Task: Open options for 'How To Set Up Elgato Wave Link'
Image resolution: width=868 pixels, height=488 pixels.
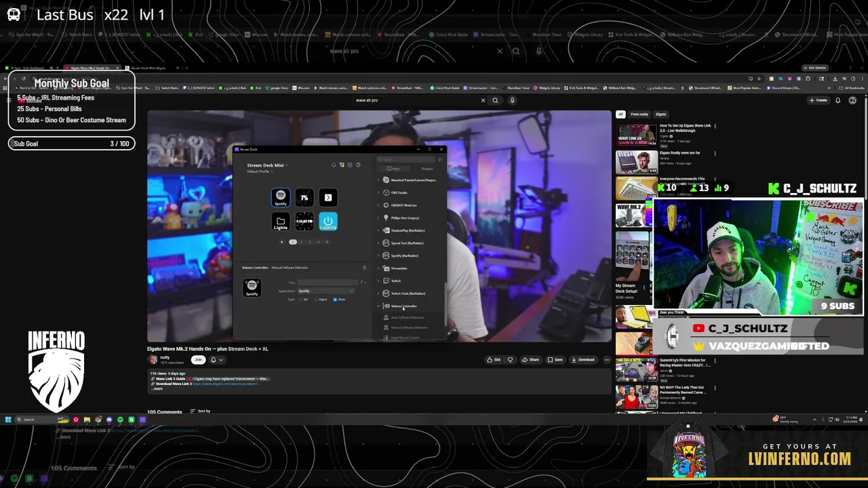Action: point(715,125)
